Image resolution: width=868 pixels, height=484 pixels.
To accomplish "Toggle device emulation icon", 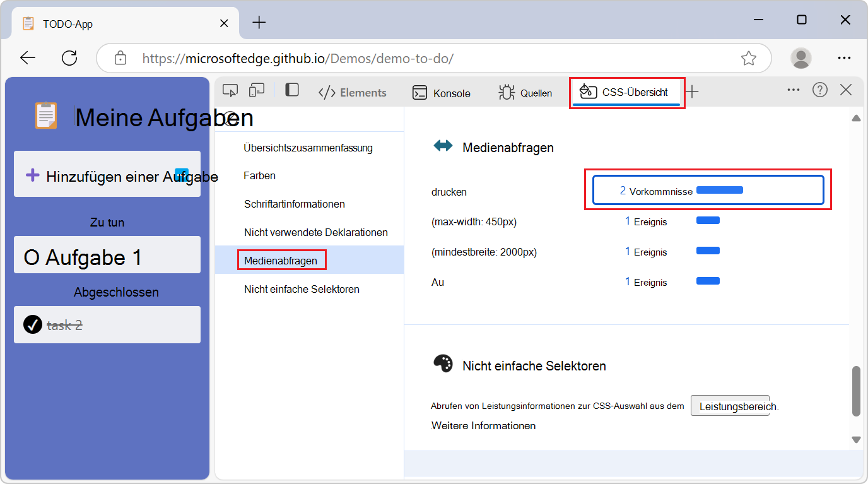I will coord(256,91).
